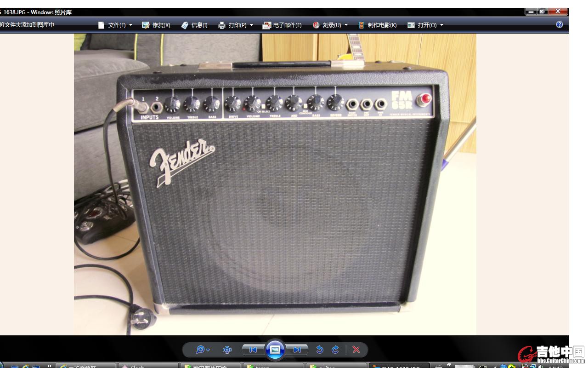
Task: Rotate the photo counterclockwise
Action: (320, 350)
